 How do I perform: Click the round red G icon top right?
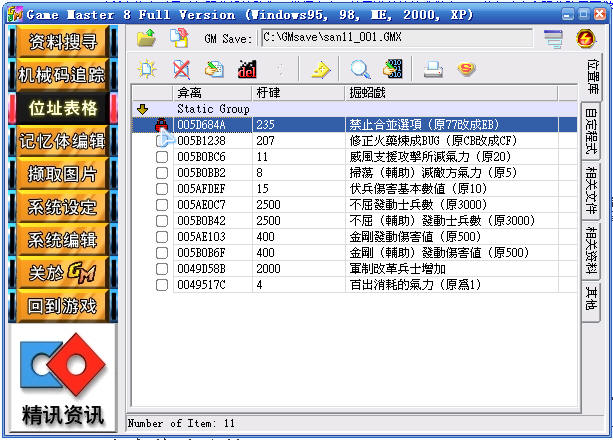tap(586, 38)
